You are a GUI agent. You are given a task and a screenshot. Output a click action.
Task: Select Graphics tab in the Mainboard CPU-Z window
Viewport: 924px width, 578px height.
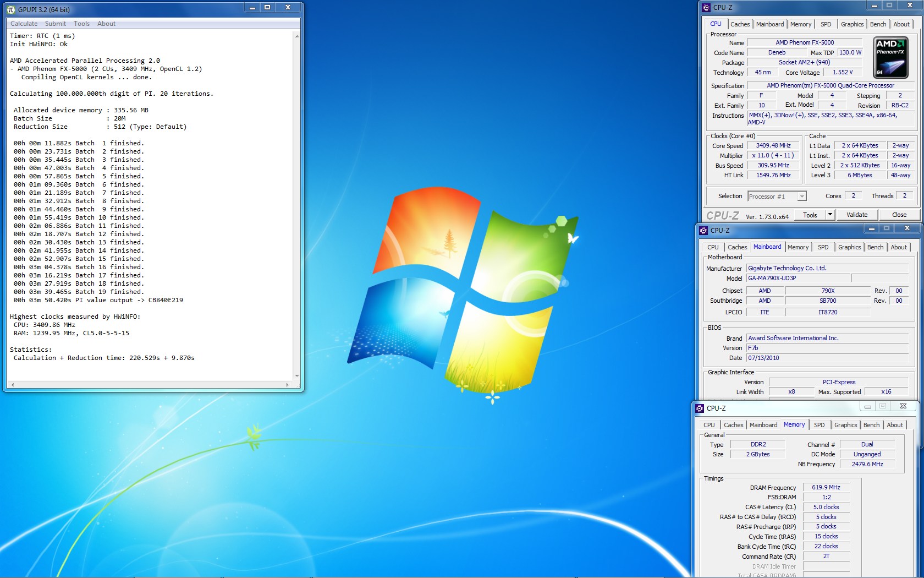click(x=849, y=247)
